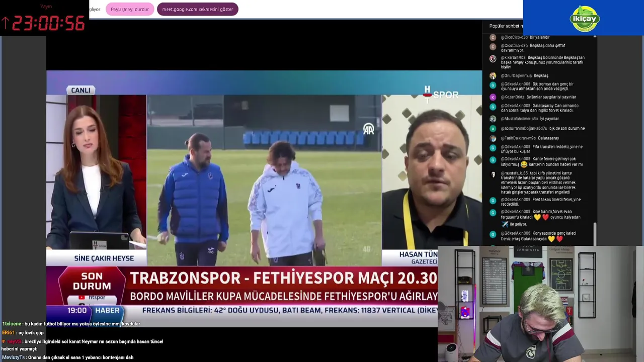Click 'BORDO MAVİLİLER KUPA MÜCADELESİNDE' subheadline
The height and width of the screenshot is (362, 644).
coord(283,297)
